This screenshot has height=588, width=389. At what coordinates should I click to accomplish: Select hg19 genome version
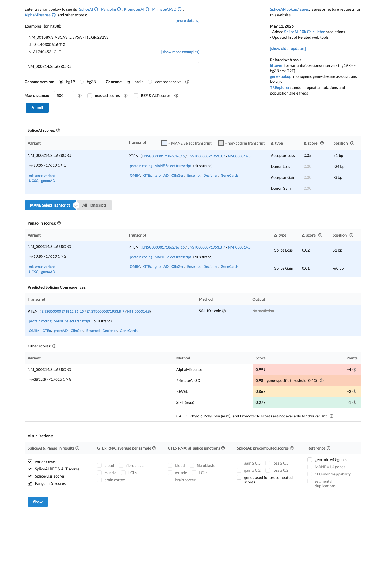coord(61,82)
